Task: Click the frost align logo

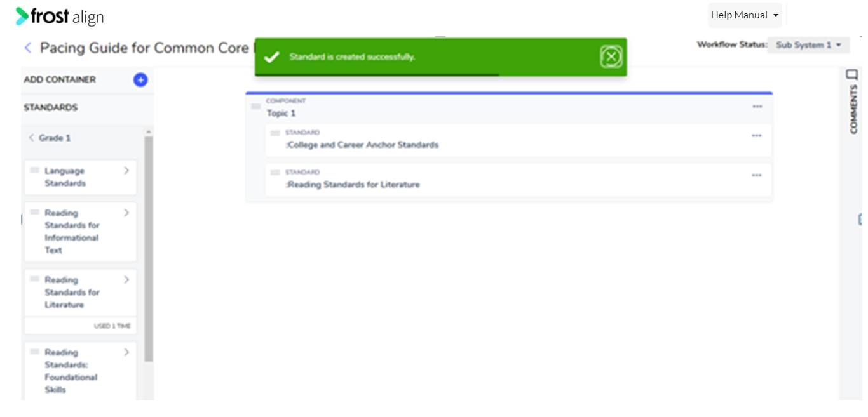Action: click(60, 17)
